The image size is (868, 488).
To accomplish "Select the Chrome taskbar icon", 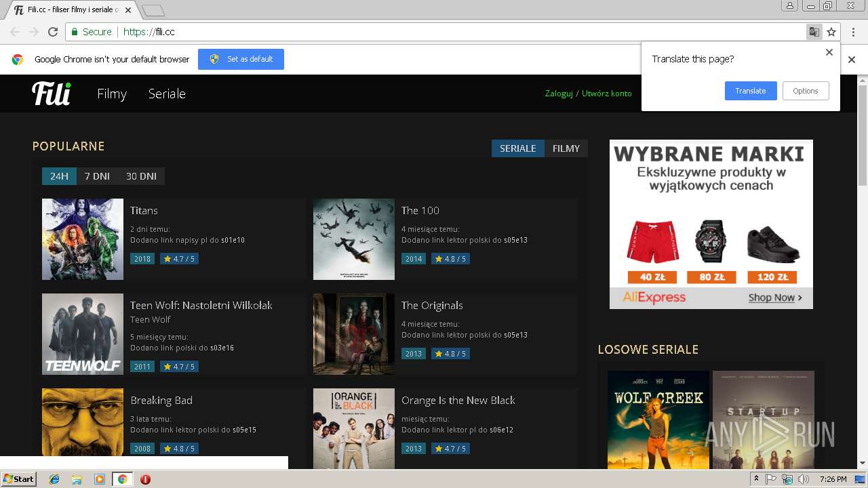I will point(122,479).
